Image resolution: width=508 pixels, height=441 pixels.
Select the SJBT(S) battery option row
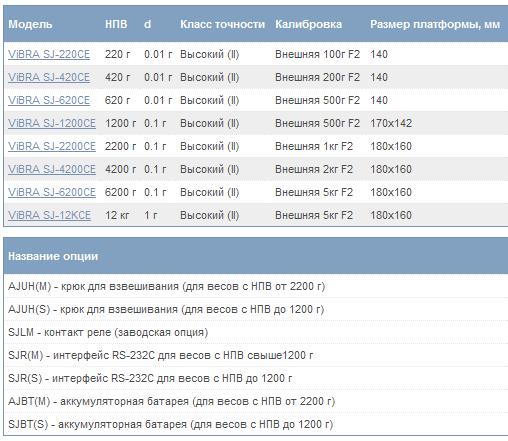256,424
